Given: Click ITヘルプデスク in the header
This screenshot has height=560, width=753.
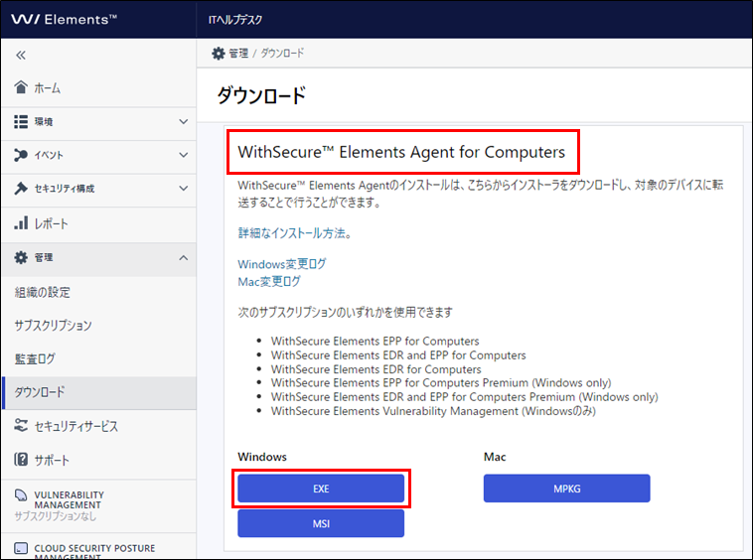Looking at the screenshot, I should (235, 20).
